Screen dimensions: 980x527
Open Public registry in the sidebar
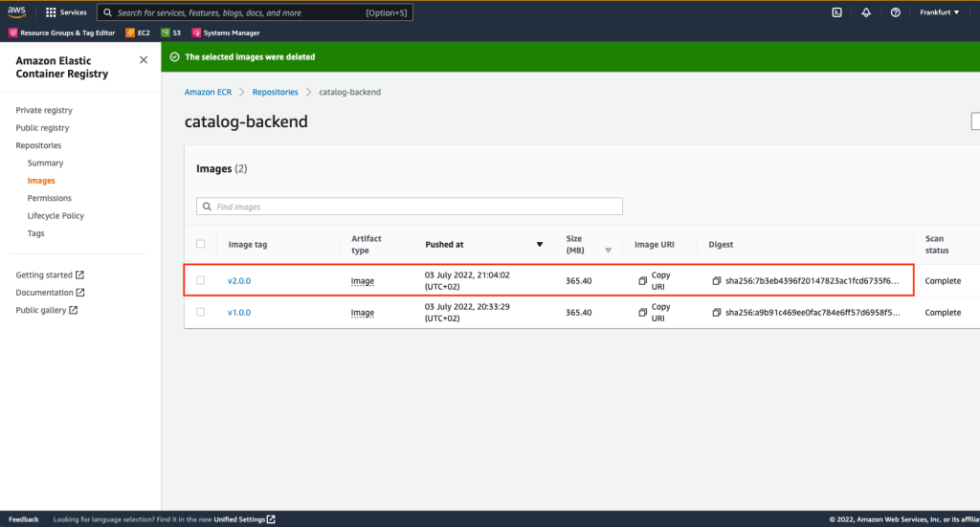coord(42,127)
